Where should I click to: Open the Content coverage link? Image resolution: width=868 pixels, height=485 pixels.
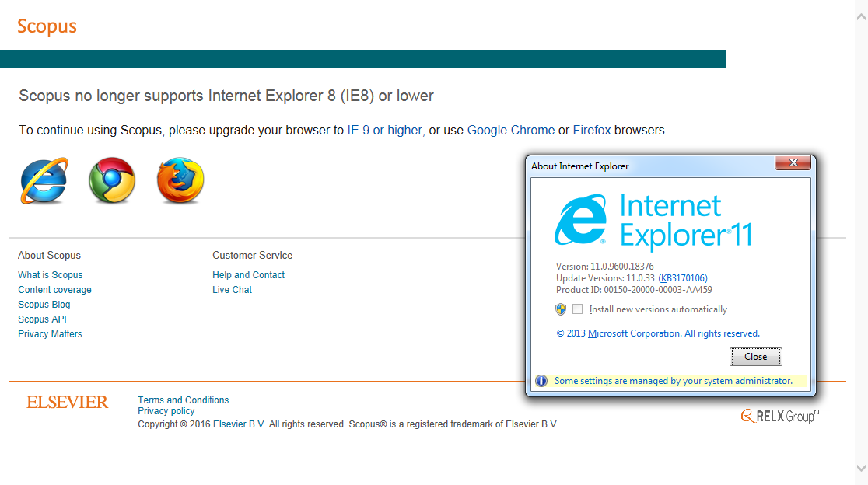pos(54,290)
